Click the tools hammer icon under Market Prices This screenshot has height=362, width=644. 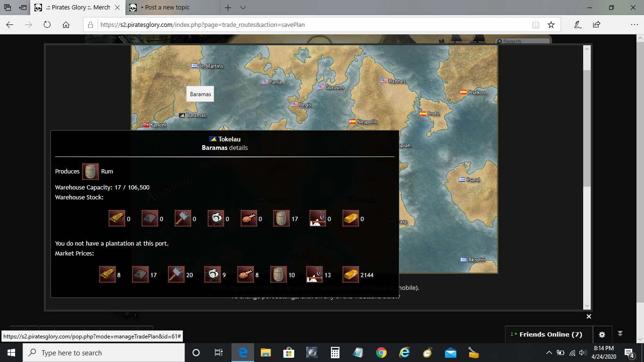176,274
